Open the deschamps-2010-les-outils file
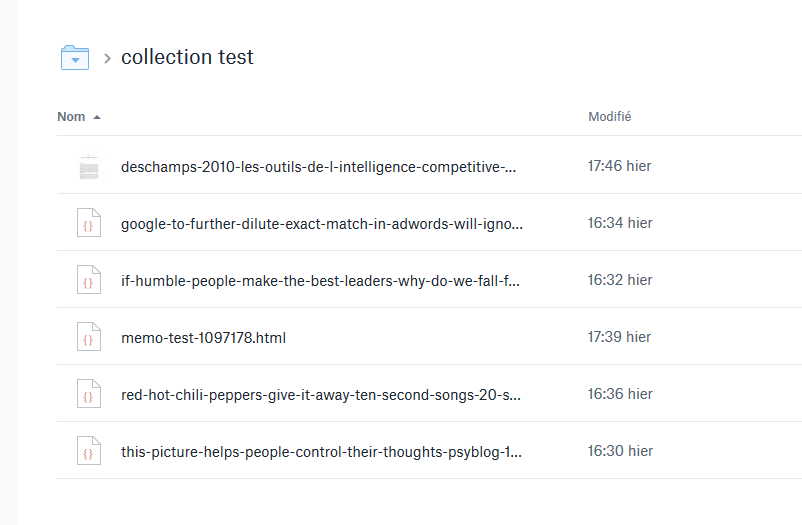This screenshot has width=802, height=525. tap(319, 166)
